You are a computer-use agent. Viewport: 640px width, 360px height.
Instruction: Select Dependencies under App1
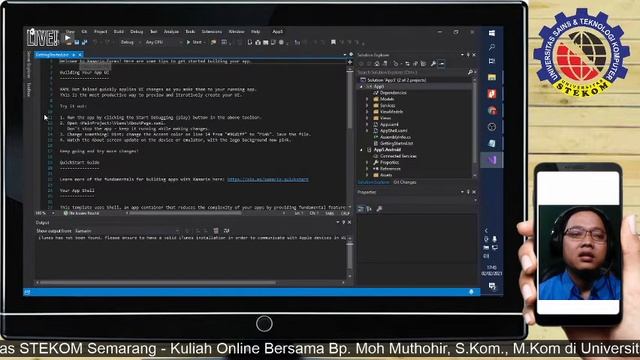tap(393, 93)
